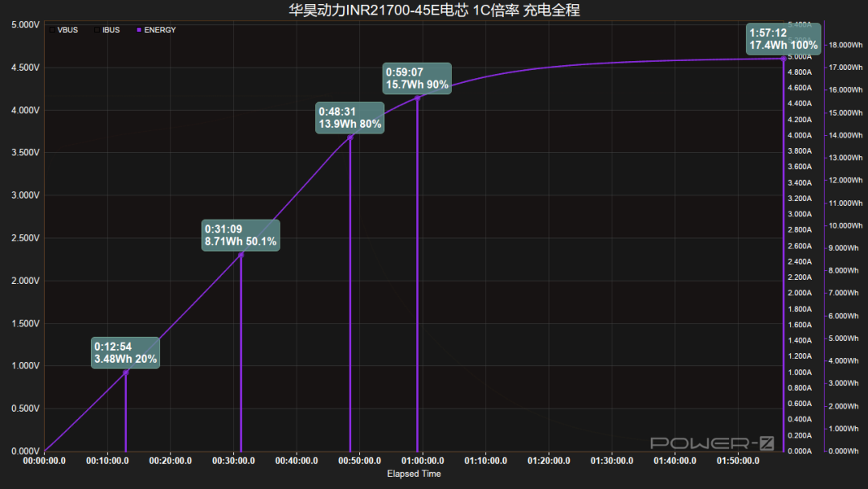Screen dimensions: 868x489
Task: Click the 5.000V voltage axis label
Action: point(26,25)
